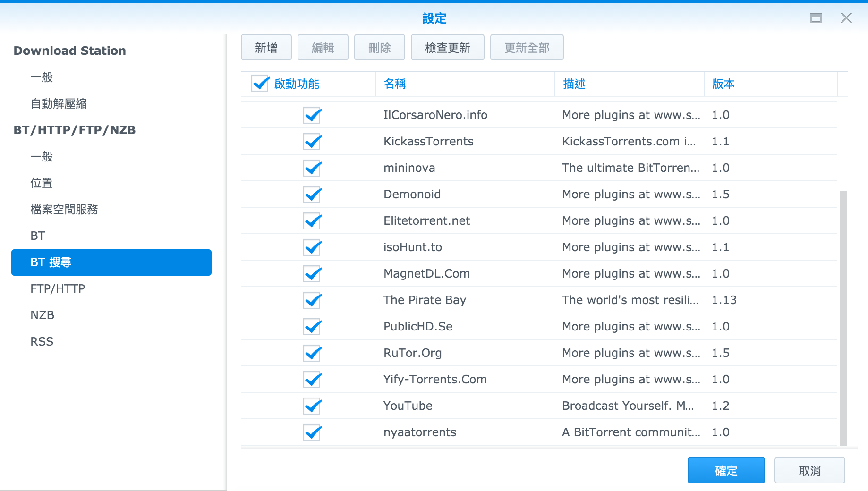Select the Demonoid name cell
This screenshot has width=868, height=491.
click(x=412, y=195)
